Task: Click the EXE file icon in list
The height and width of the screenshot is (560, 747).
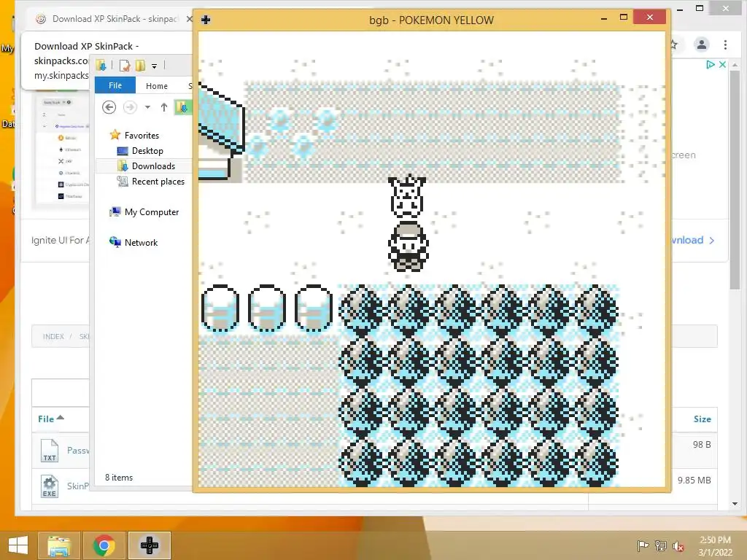Action: [x=50, y=486]
